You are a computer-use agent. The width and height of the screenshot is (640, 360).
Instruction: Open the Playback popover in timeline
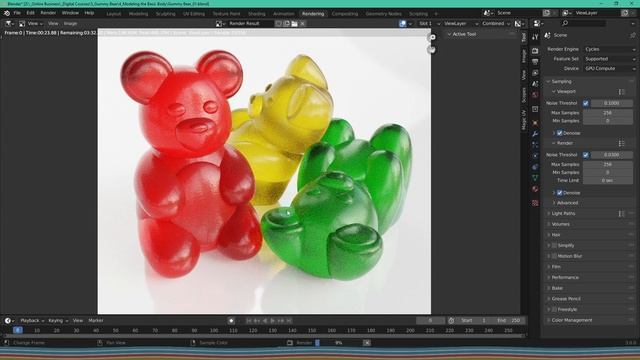pos(32,321)
